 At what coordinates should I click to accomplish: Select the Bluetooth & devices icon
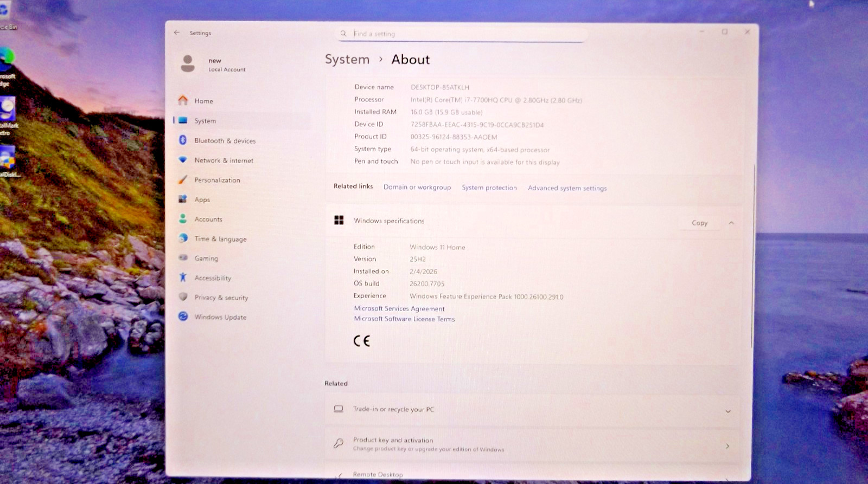tap(183, 140)
